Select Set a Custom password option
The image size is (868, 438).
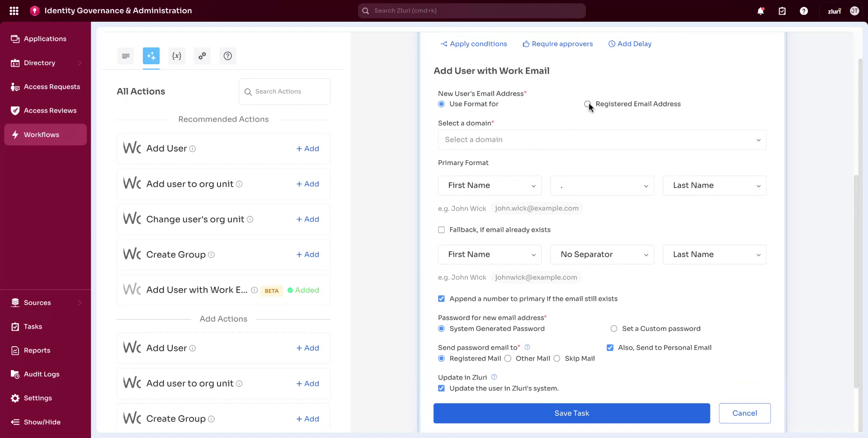(613, 328)
